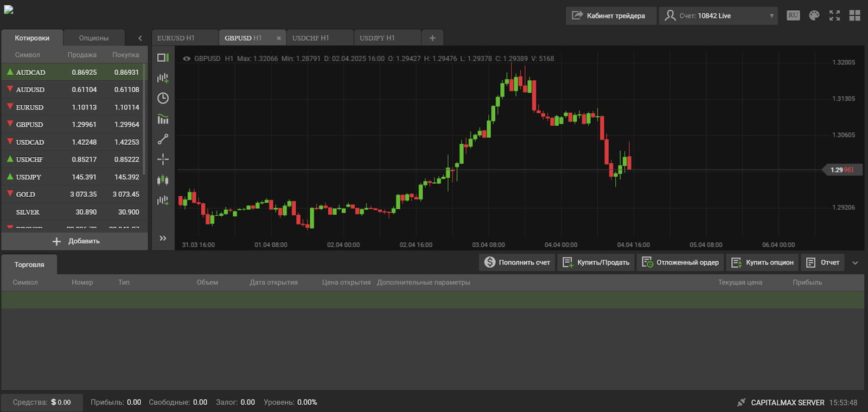Click the Номер column header

coord(82,282)
